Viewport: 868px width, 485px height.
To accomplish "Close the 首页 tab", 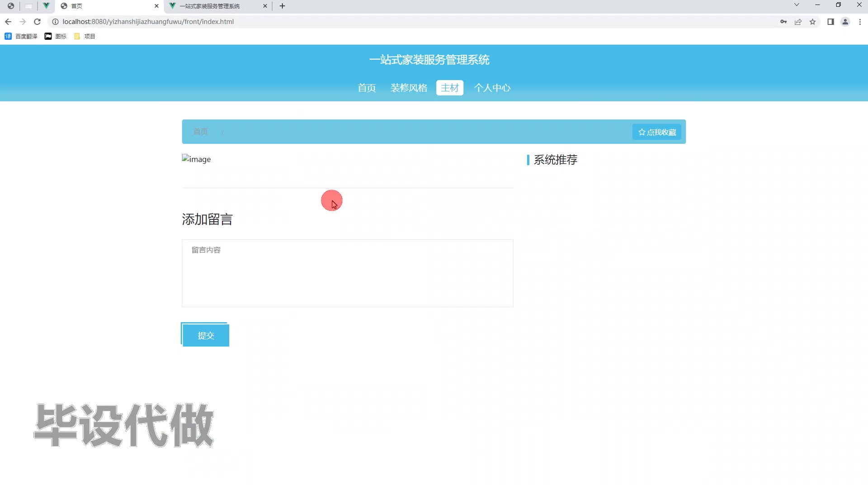I will (156, 6).
